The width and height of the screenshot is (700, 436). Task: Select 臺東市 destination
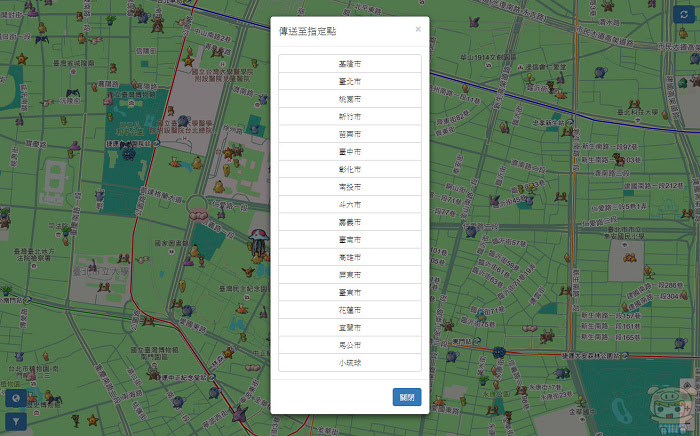(350, 292)
